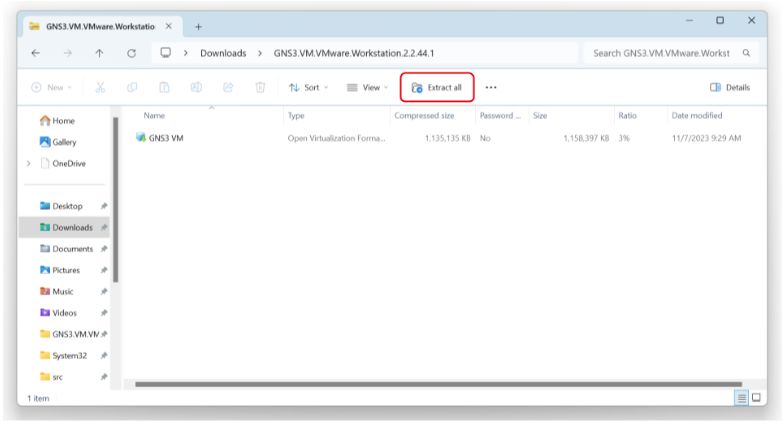Click GNS3.VM.VMware.Workstation.2.2.44.1 breadcrumb
The image size is (782, 422).
[x=354, y=53]
